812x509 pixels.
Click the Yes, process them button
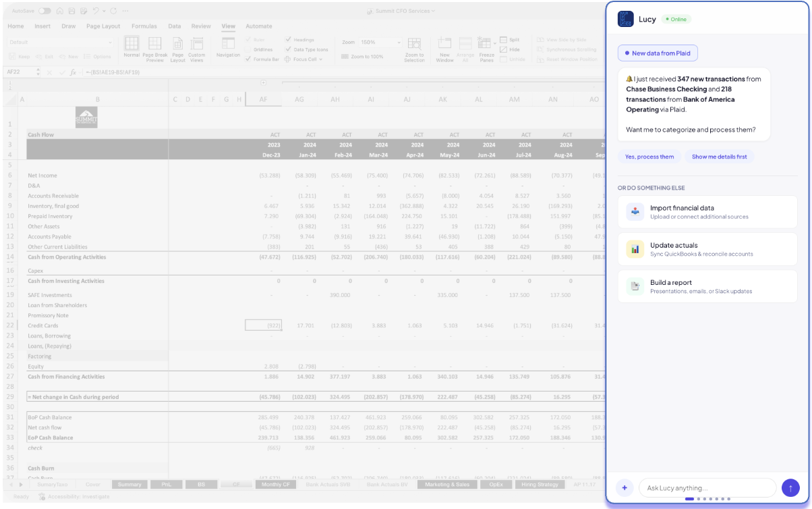click(649, 156)
